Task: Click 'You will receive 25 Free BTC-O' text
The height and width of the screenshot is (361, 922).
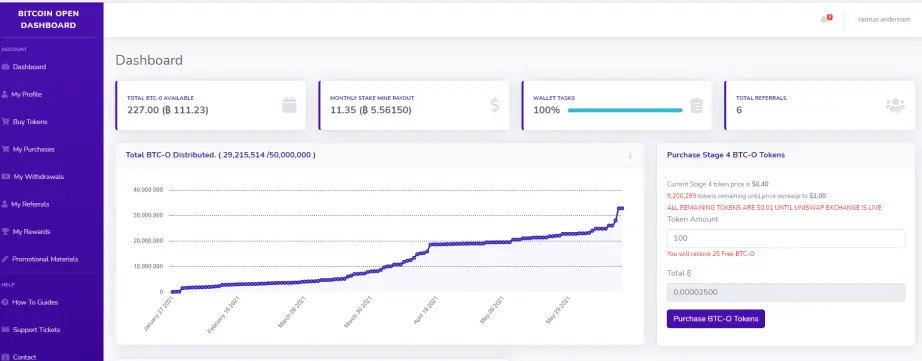Action: (x=710, y=254)
